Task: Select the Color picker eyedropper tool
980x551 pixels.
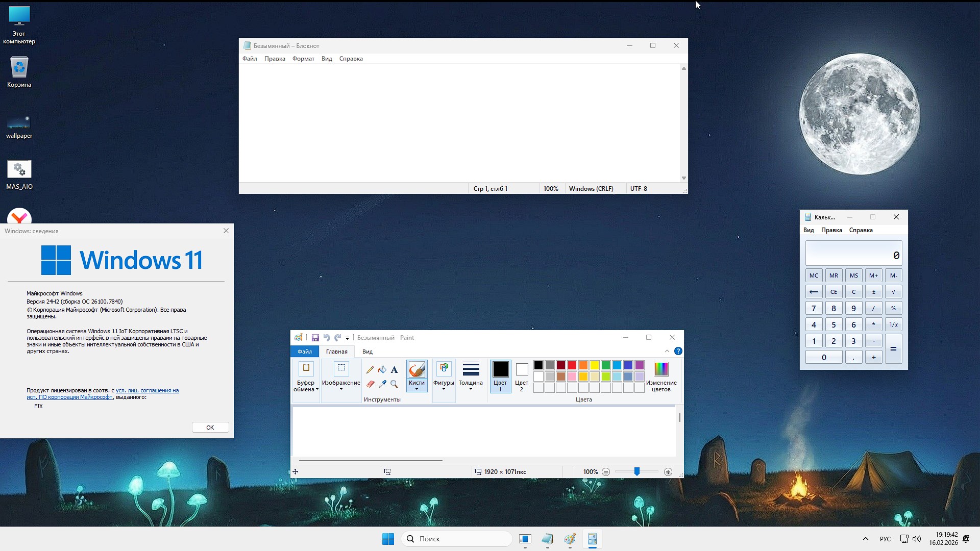Action: [x=382, y=384]
